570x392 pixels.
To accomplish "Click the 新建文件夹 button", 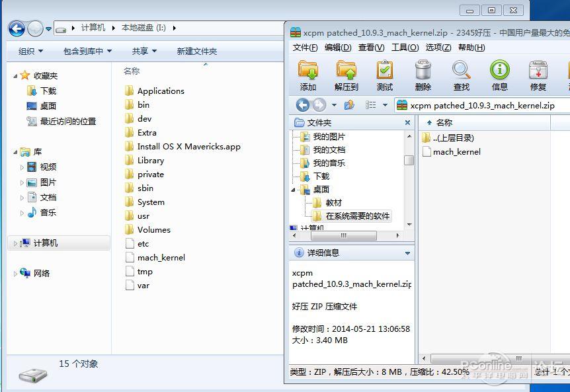I will pos(196,51).
